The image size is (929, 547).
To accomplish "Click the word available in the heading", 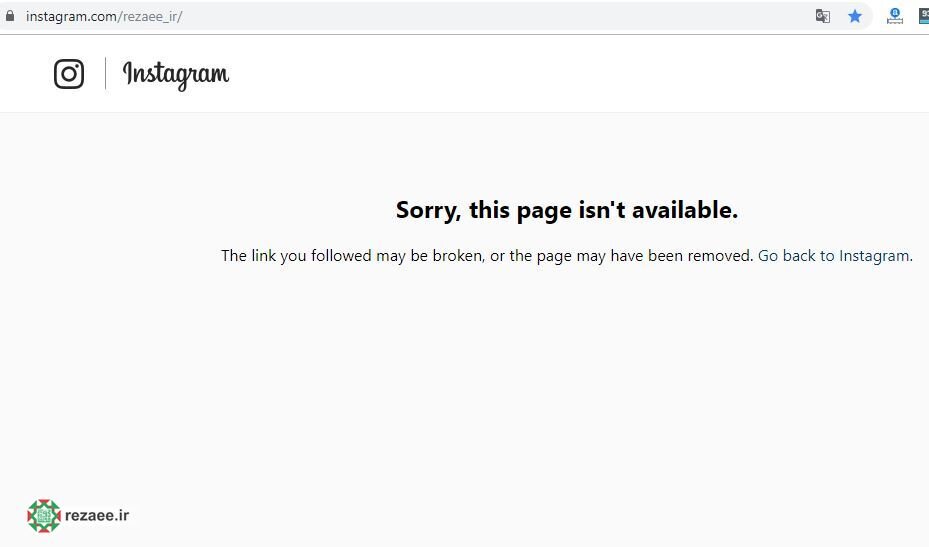I will pos(684,210).
